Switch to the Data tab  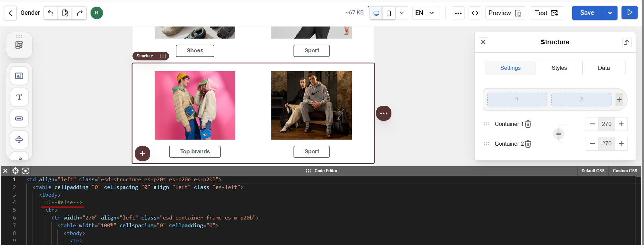pyautogui.click(x=604, y=68)
